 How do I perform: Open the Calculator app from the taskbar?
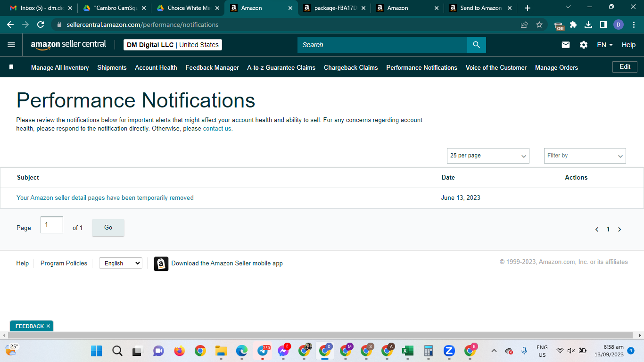click(x=429, y=351)
